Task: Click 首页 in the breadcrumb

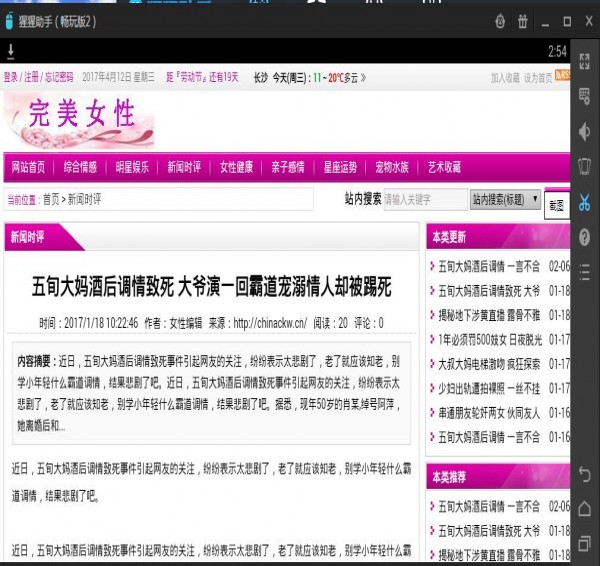Action: pyautogui.click(x=51, y=199)
